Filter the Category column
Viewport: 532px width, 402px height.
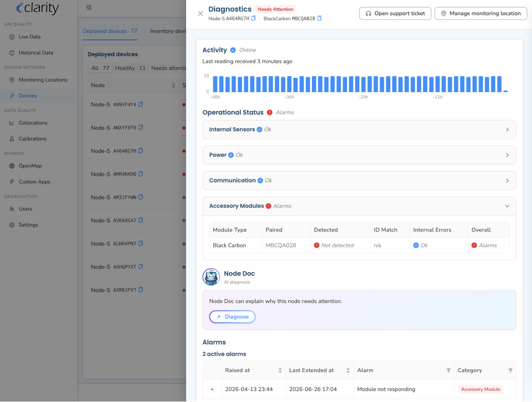click(x=510, y=370)
